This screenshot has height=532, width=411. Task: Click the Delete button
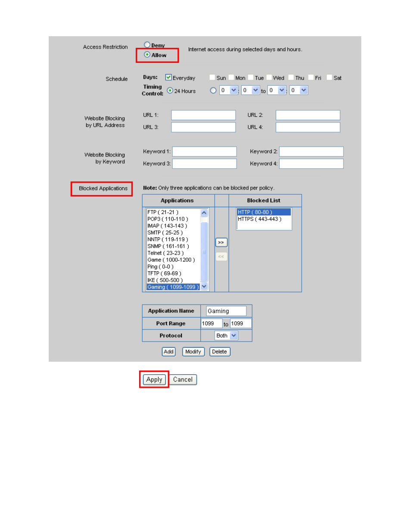(x=220, y=352)
